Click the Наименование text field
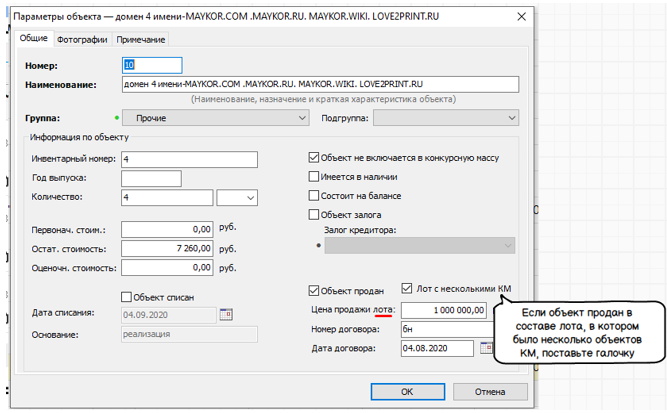 click(x=320, y=85)
